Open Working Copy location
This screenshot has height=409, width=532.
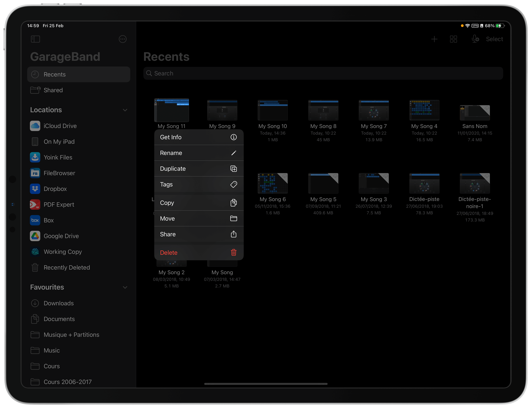click(63, 252)
